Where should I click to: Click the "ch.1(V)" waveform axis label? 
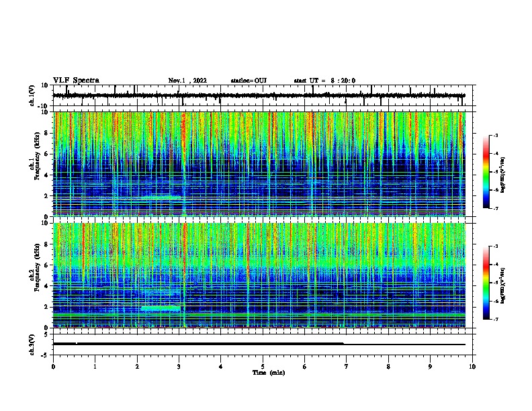click(32, 95)
